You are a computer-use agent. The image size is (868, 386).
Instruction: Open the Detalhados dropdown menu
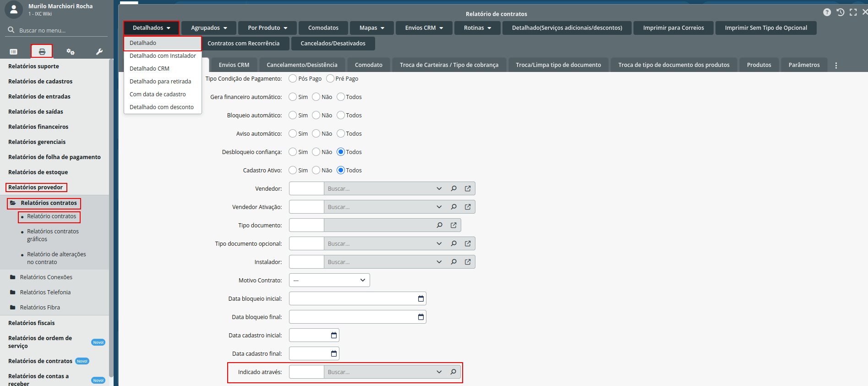coord(151,28)
